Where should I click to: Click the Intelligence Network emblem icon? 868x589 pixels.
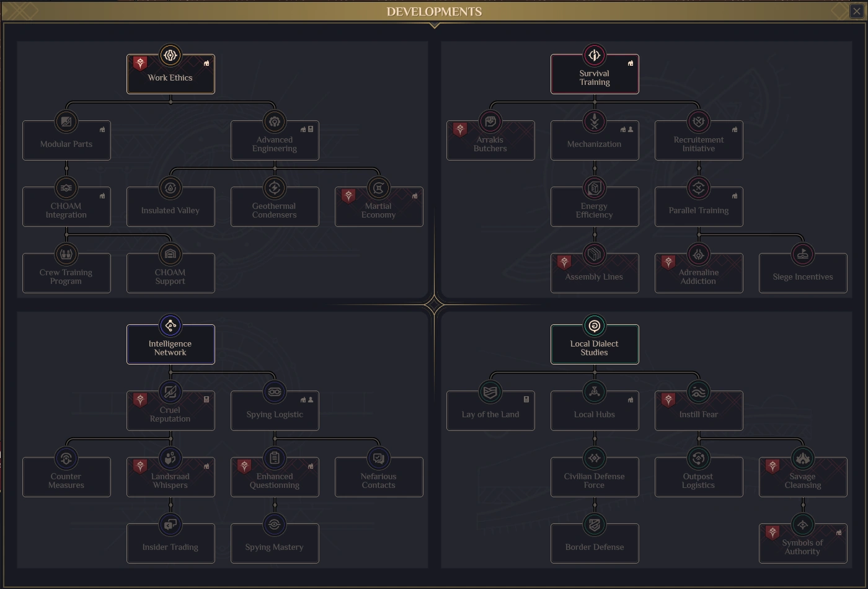click(170, 325)
